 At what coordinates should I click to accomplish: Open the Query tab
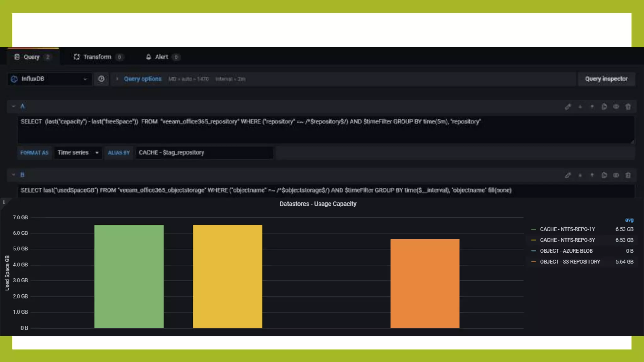pos(33,57)
